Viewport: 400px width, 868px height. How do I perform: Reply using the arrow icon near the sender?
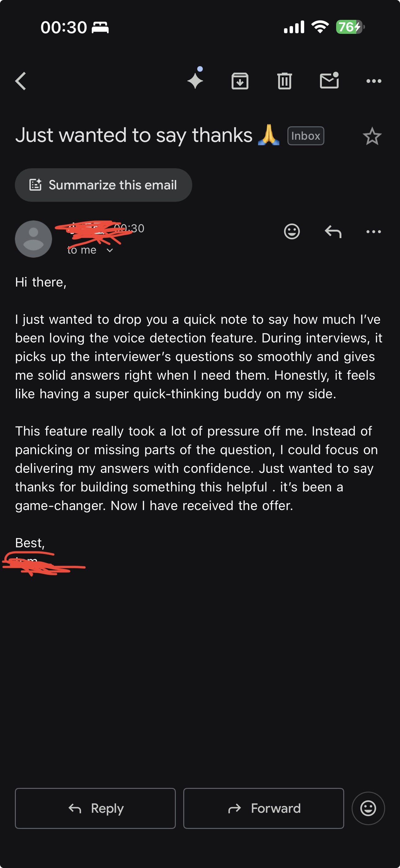(333, 232)
